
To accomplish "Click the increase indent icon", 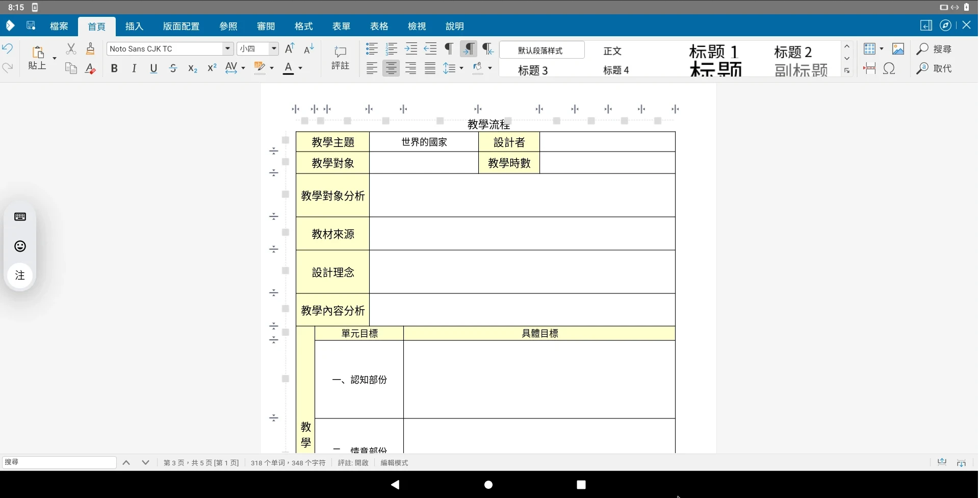I will 411,49.
